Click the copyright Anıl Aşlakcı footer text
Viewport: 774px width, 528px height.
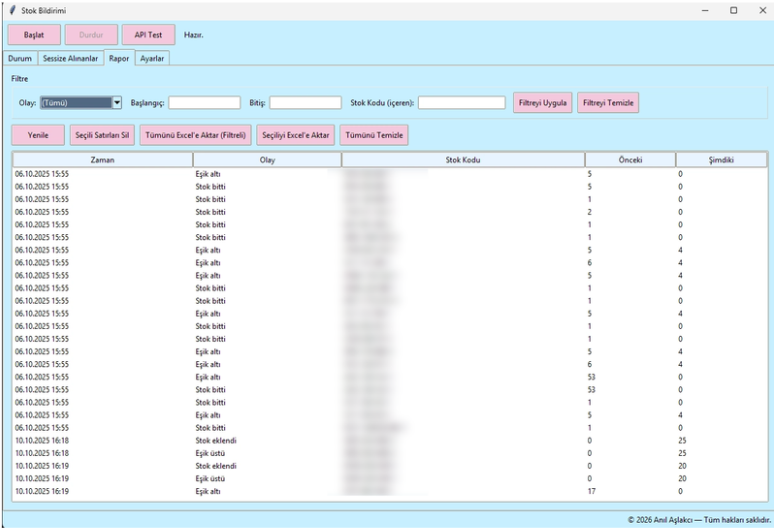(x=699, y=520)
